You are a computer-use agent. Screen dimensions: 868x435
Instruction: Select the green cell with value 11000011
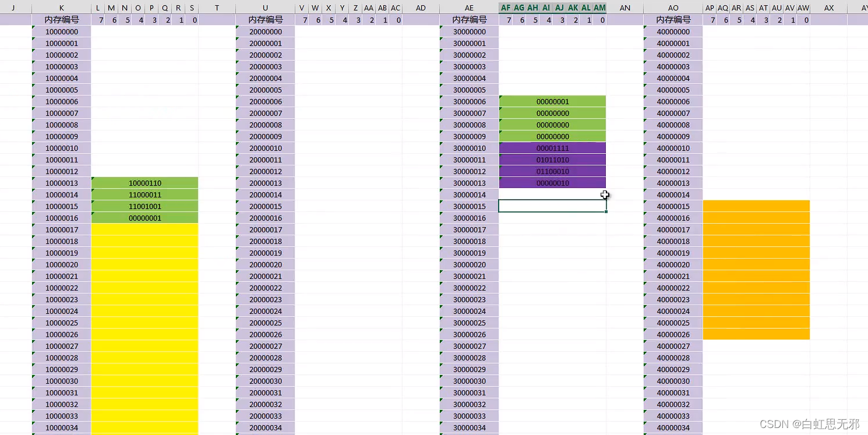point(145,194)
